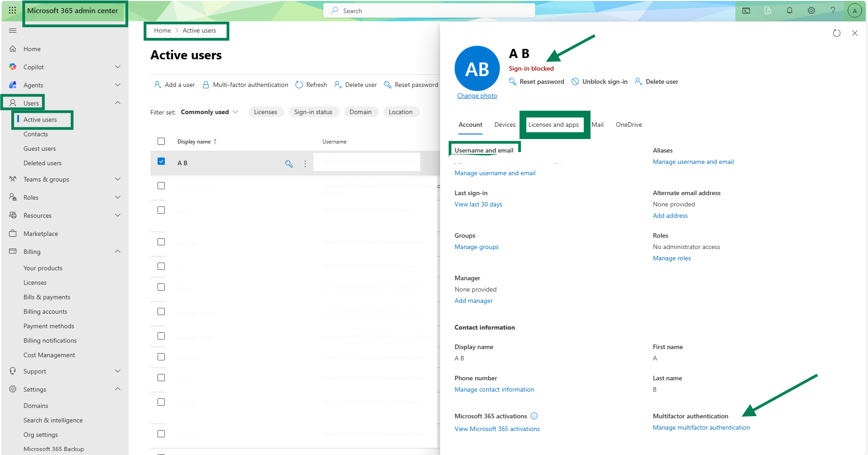Screen dimensions: 868x455
Task: Collapse the Settings navigation section
Action: click(x=118, y=389)
